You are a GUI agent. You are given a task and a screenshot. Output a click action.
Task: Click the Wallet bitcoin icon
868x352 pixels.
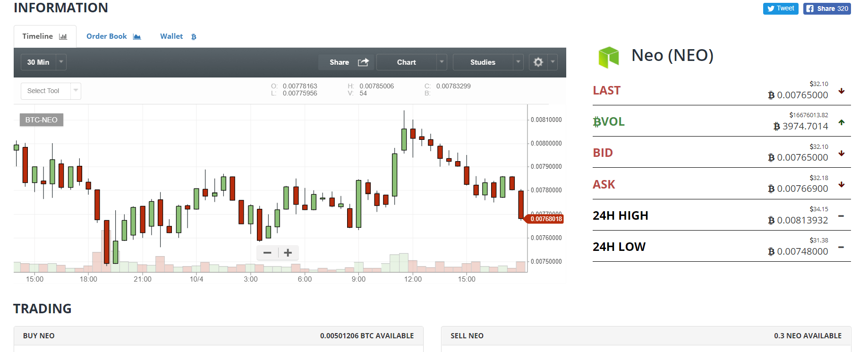pos(194,37)
